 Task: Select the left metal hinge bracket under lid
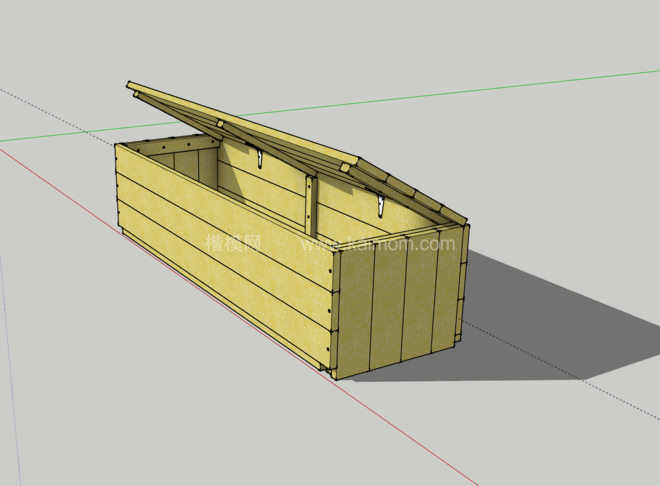(260, 158)
